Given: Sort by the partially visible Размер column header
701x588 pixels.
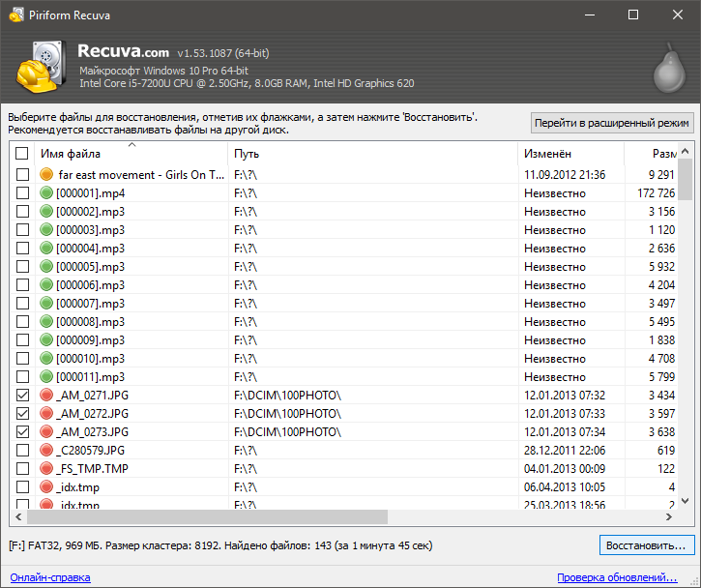Looking at the screenshot, I should [651, 154].
